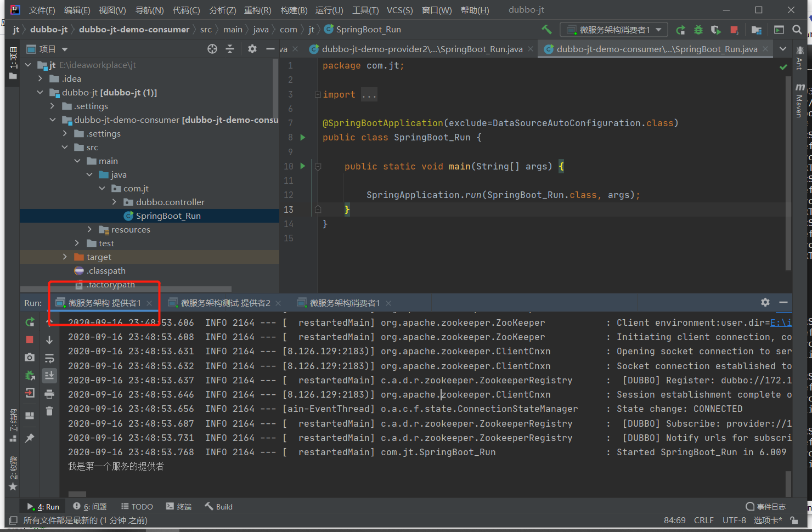Click the UTF-8 encoding in status bar
This screenshot has height=532, width=812.
coord(734,520)
